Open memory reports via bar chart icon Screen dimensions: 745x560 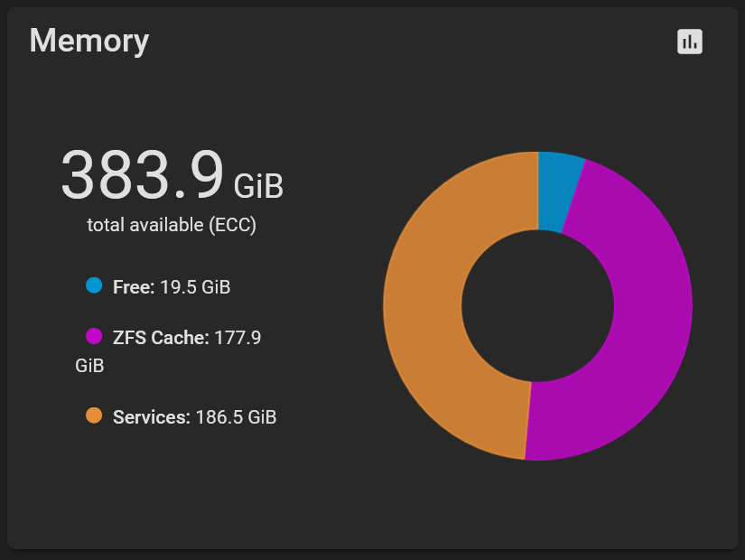tap(690, 42)
